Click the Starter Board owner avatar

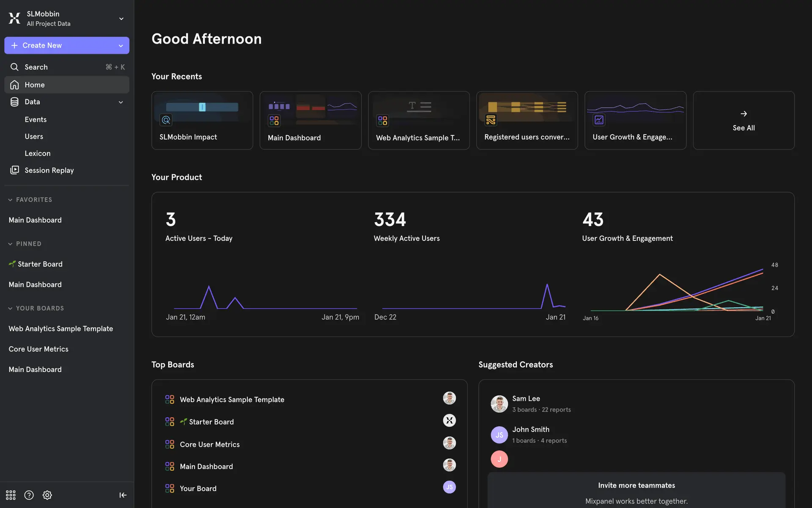(x=449, y=420)
